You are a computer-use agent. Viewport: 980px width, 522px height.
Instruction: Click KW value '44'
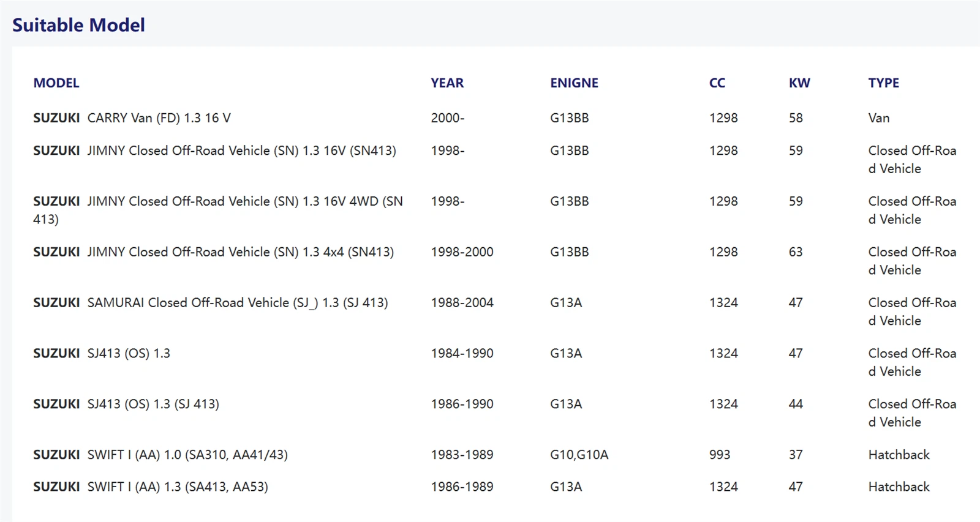tap(796, 405)
